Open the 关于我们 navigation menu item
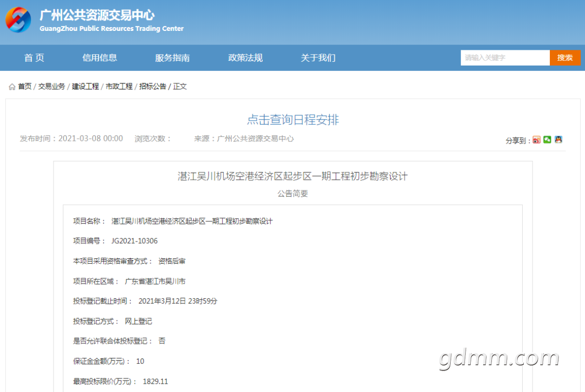This screenshot has height=392, width=585. [318, 58]
